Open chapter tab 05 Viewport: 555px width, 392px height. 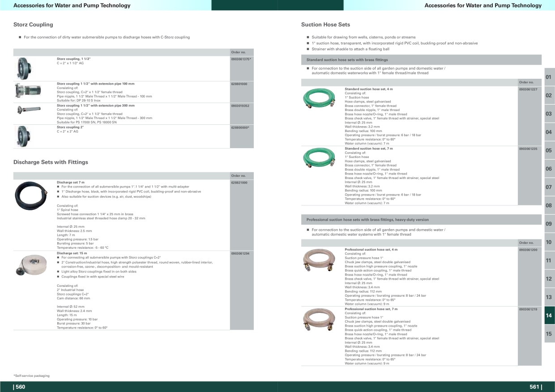[549, 150]
